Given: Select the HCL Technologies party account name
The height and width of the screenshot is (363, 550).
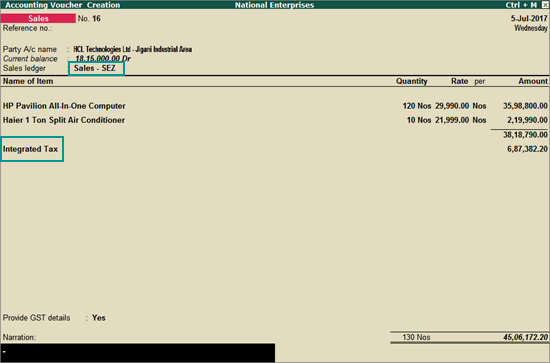Looking at the screenshot, I should (133, 49).
